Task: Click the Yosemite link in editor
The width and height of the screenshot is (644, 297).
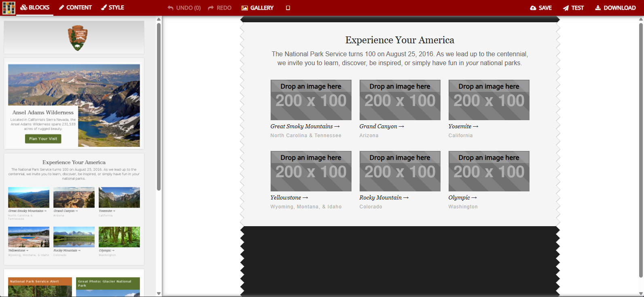Action: tap(463, 126)
